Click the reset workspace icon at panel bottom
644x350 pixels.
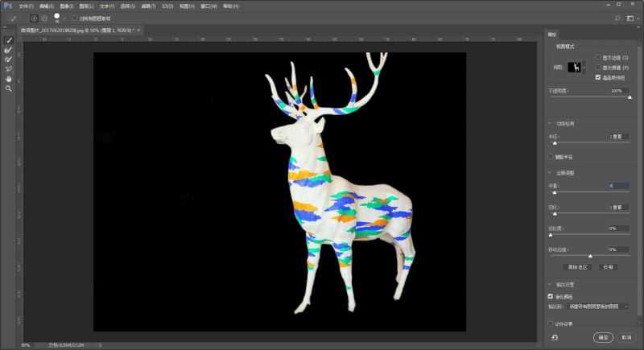point(555,337)
